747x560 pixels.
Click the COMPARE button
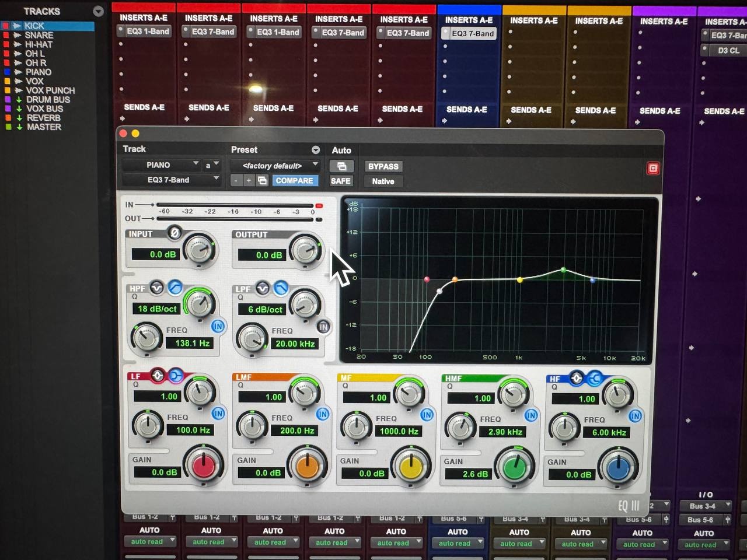294,181
